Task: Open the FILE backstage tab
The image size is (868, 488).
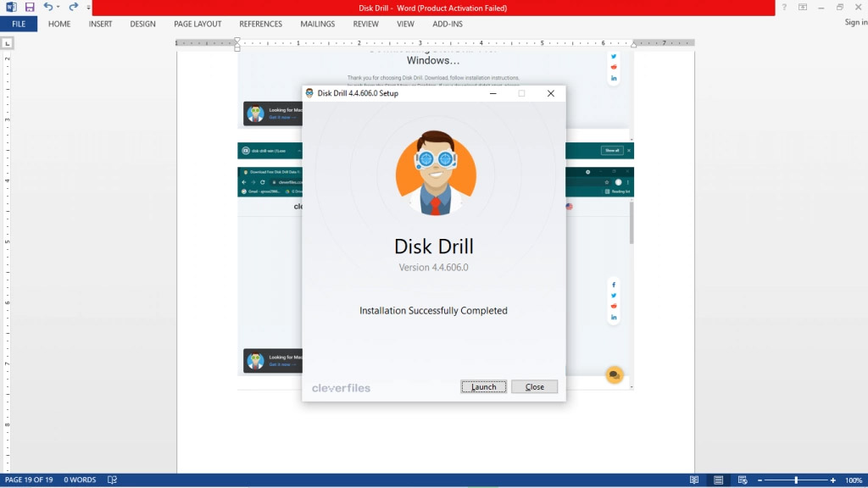Action: pos(19,24)
